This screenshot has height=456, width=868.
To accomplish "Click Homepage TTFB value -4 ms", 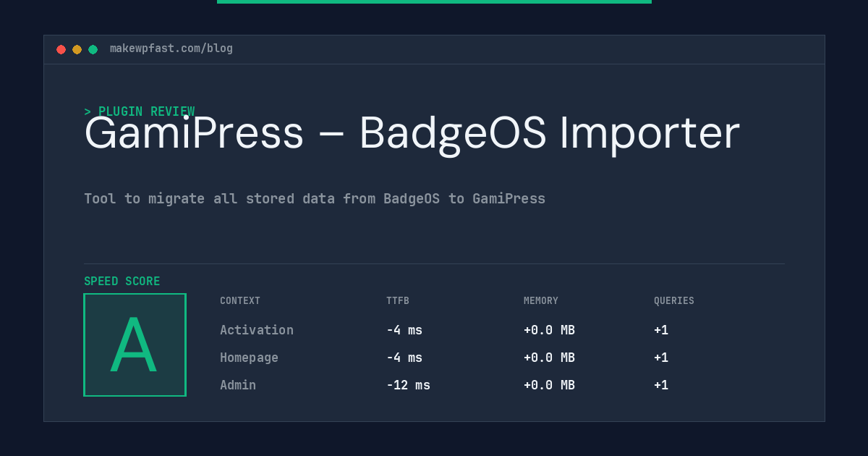I will pyautogui.click(x=404, y=358).
